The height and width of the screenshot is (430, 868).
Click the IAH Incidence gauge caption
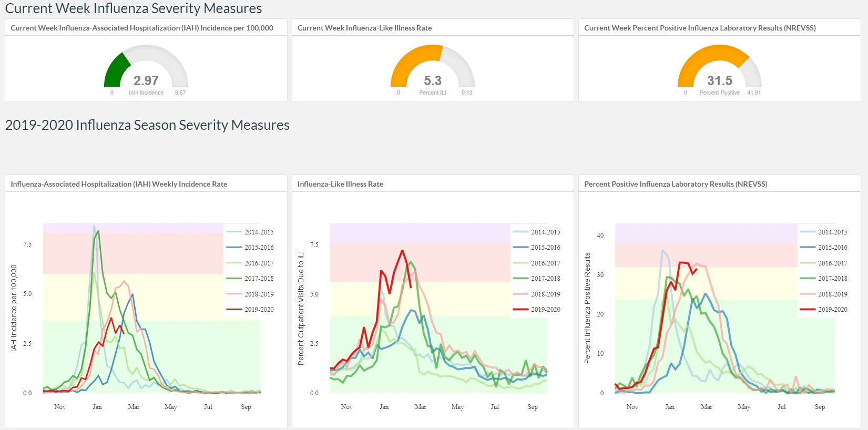pyautogui.click(x=146, y=93)
